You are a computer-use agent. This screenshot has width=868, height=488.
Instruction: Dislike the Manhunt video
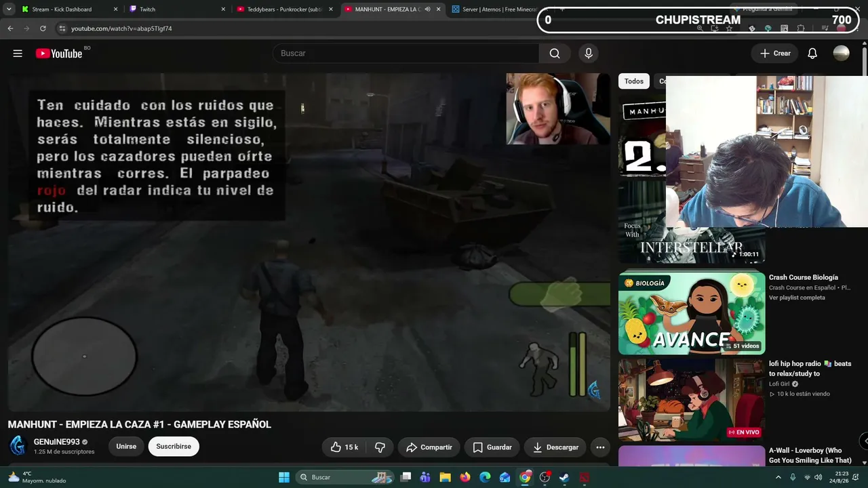(380, 447)
